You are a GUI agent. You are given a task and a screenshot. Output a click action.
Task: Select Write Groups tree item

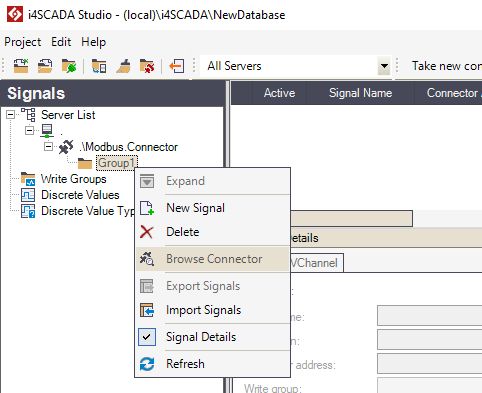[x=74, y=179]
